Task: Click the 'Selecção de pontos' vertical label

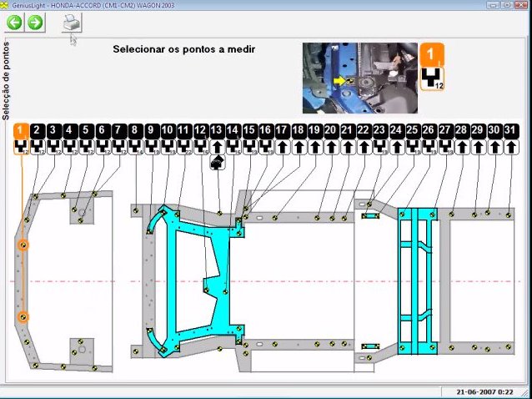Action: coord(6,81)
